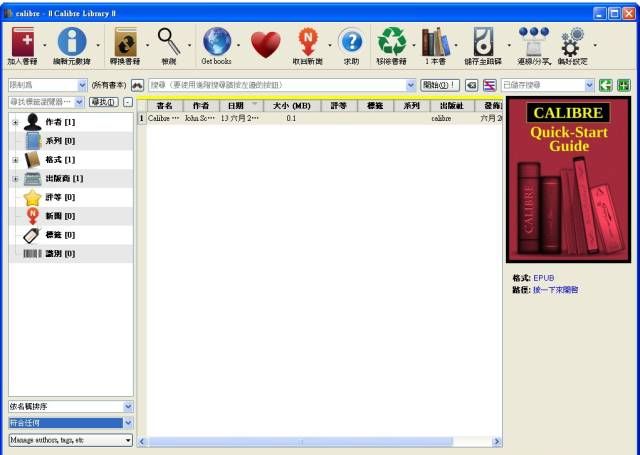Open Preferences (偏好設定) gears icon
The image size is (640, 455).
pos(572,43)
